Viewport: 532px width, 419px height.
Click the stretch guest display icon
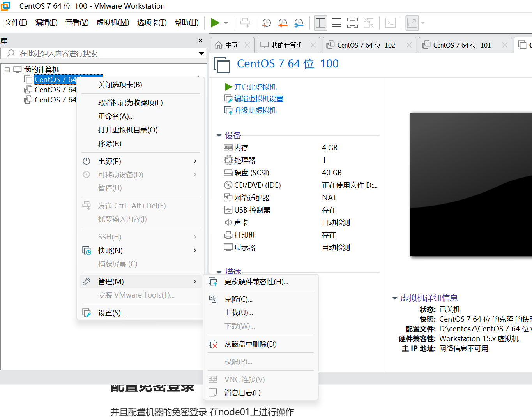click(412, 23)
